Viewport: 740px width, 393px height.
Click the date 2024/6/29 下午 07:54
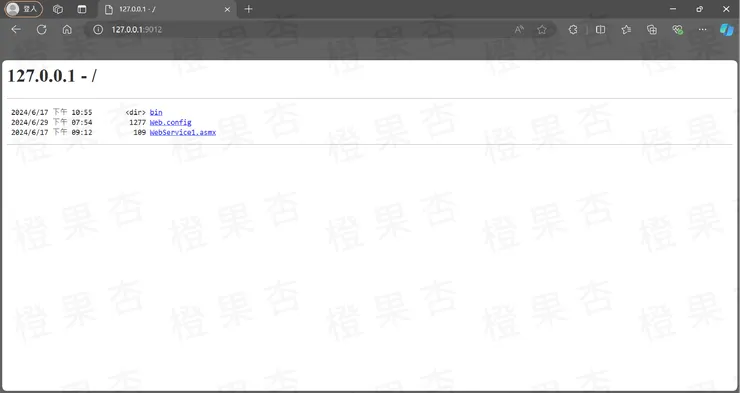(x=52, y=122)
